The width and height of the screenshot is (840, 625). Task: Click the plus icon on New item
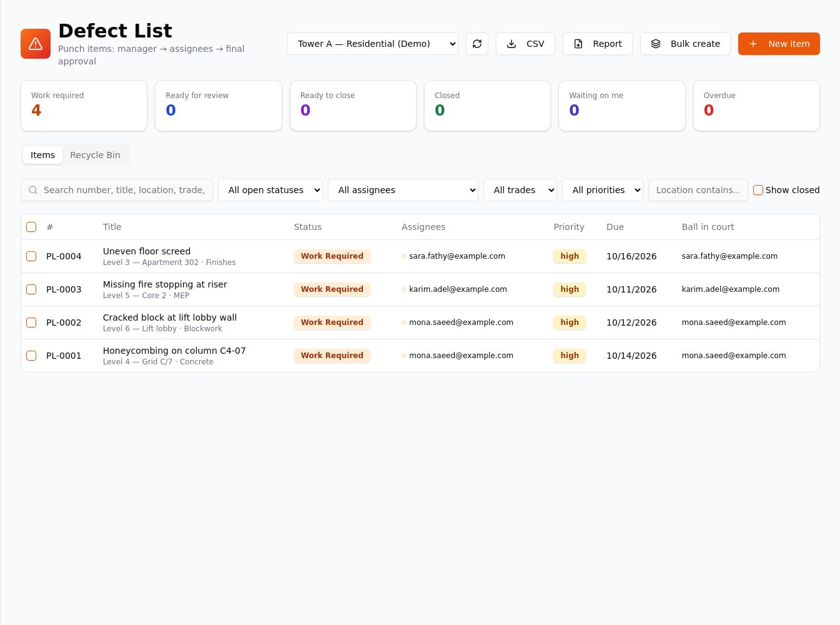(x=753, y=44)
